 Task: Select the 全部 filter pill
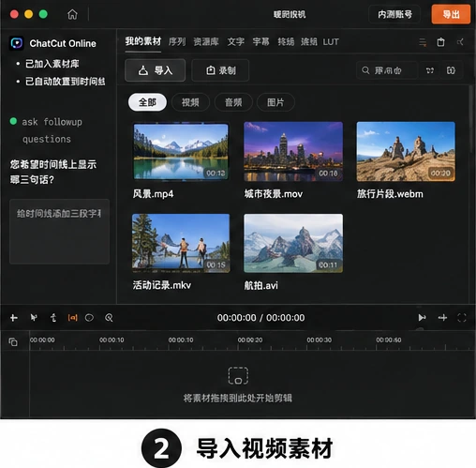click(147, 102)
